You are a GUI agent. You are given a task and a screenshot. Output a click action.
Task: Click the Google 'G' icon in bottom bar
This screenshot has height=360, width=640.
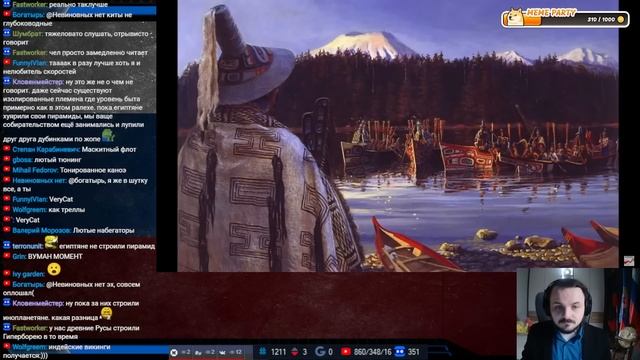coord(320,351)
